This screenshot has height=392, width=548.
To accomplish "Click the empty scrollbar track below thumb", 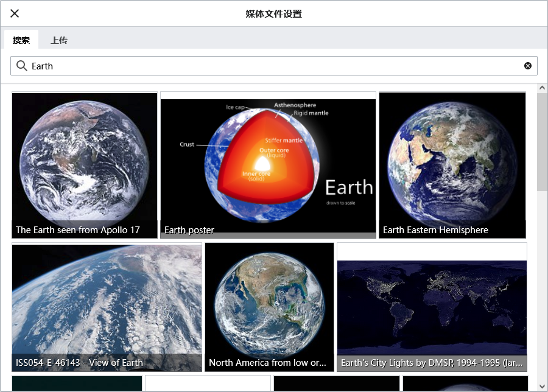I will [x=542, y=286].
